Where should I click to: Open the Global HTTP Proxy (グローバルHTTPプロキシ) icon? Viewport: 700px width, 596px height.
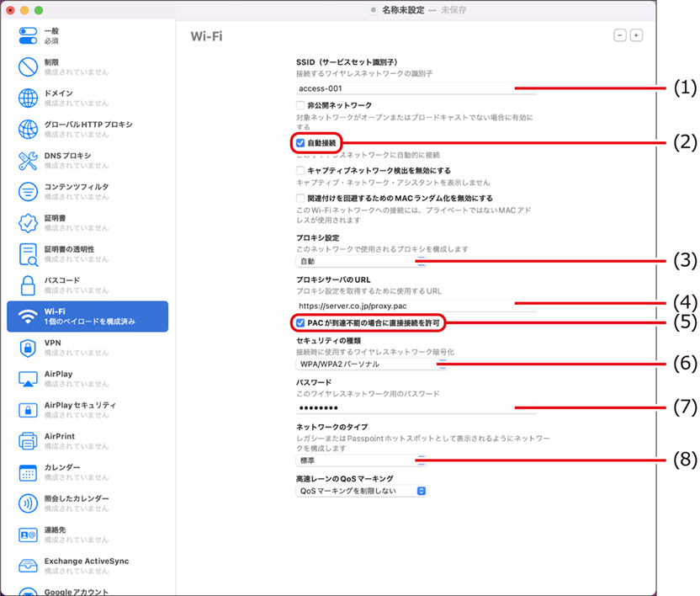[x=28, y=130]
